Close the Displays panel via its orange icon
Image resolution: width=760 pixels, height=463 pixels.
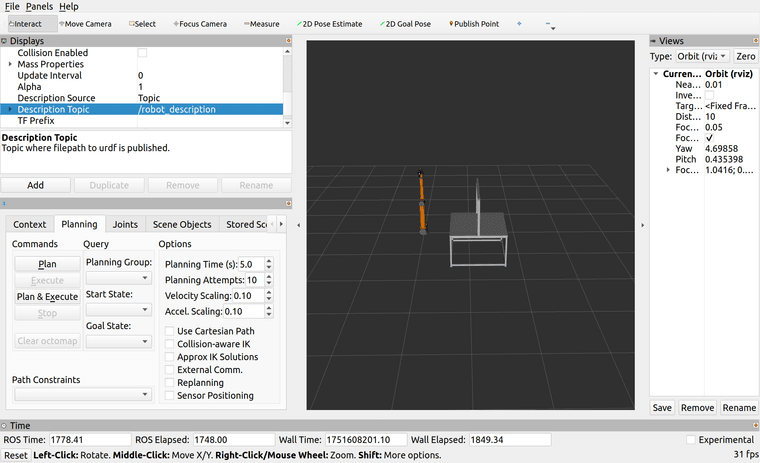288,41
